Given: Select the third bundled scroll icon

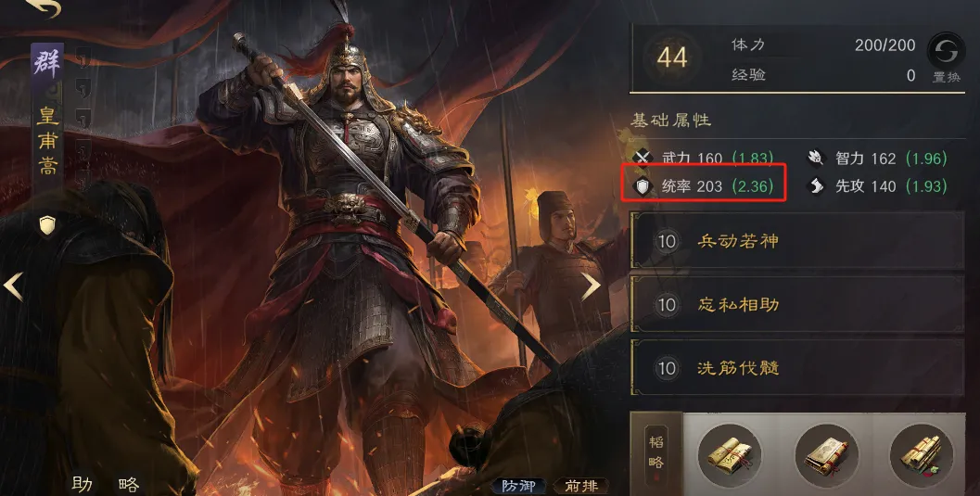Looking at the screenshot, I should click(922, 455).
